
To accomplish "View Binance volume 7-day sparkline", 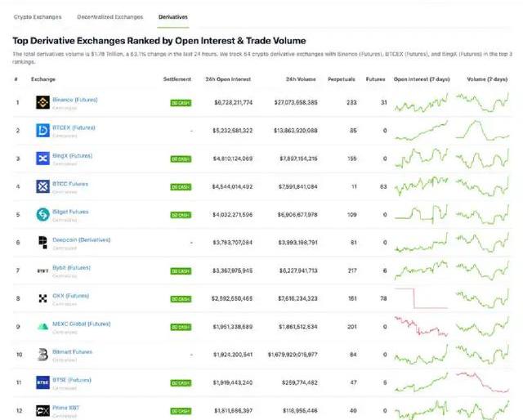I will tap(483, 102).
